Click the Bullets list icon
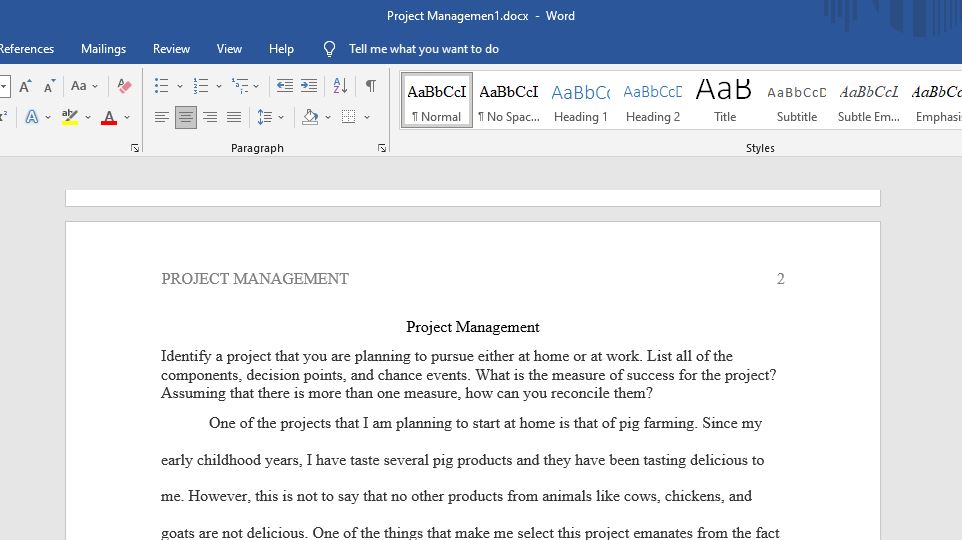This screenshot has height=540, width=962. point(161,86)
